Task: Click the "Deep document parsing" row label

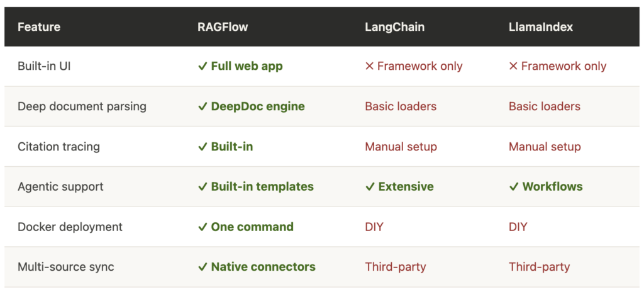Action: tap(82, 106)
